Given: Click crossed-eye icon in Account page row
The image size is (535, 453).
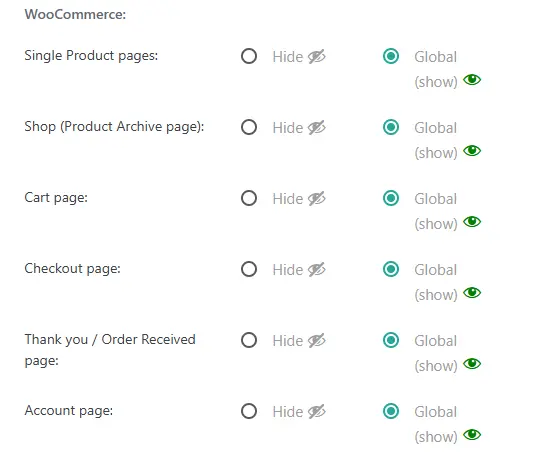Looking at the screenshot, I should tap(317, 411).
